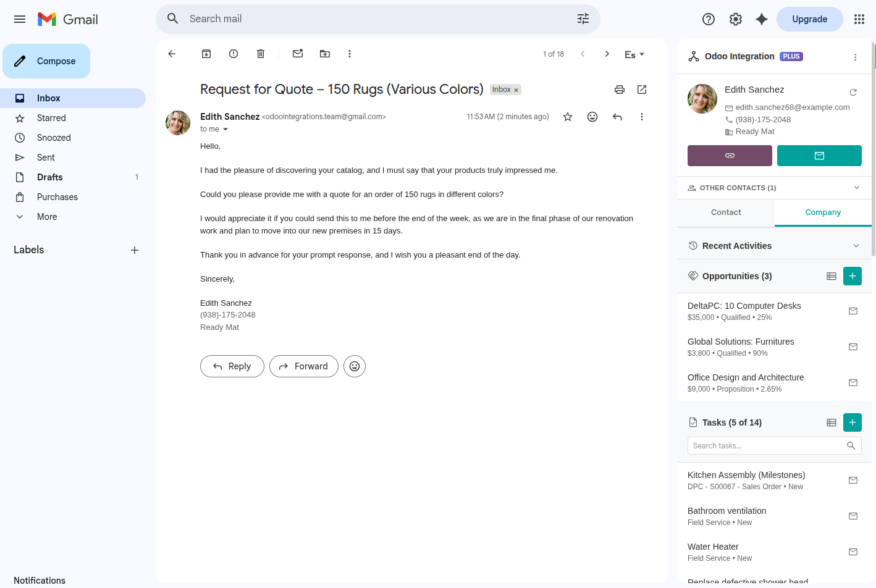This screenshot has width=876, height=588.
Task: Open Opportunities in Odoo list view
Action: pos(831,276)
